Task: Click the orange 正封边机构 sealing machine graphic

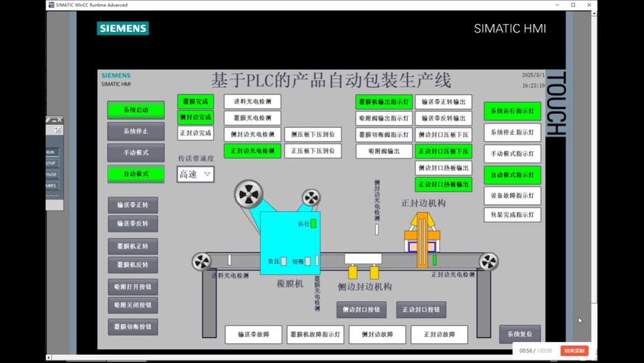Action: click(422, 232)
